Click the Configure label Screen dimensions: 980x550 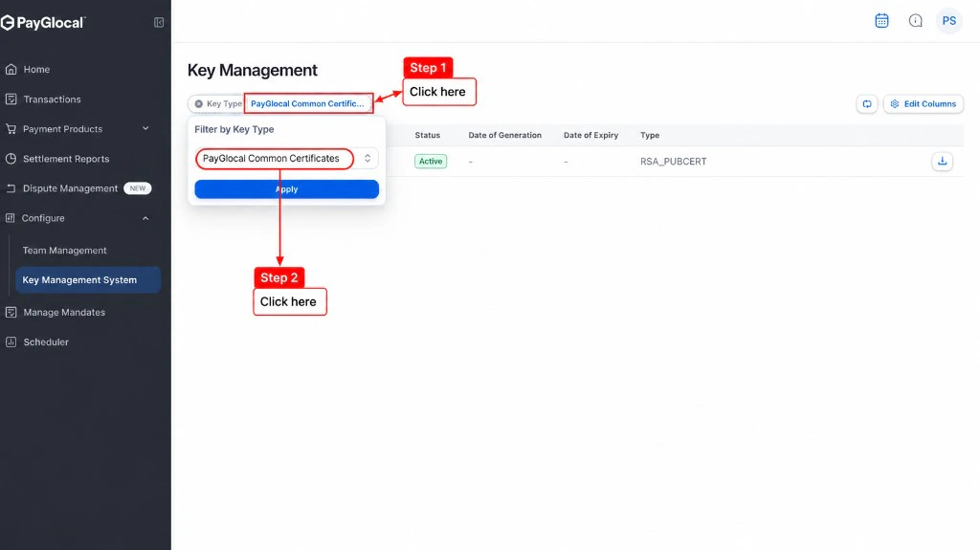click(x=43, y=218)
